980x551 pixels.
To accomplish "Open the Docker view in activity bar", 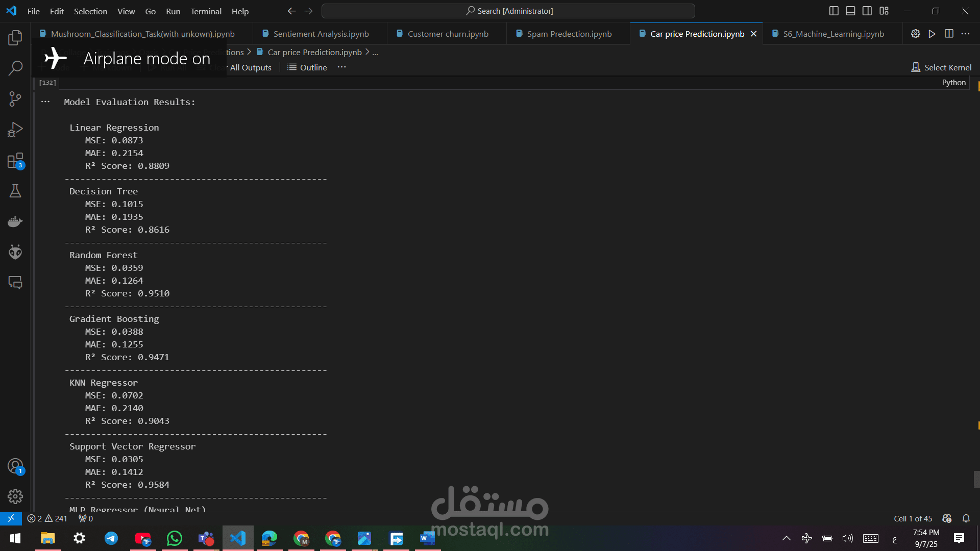I will coord(15,221).
